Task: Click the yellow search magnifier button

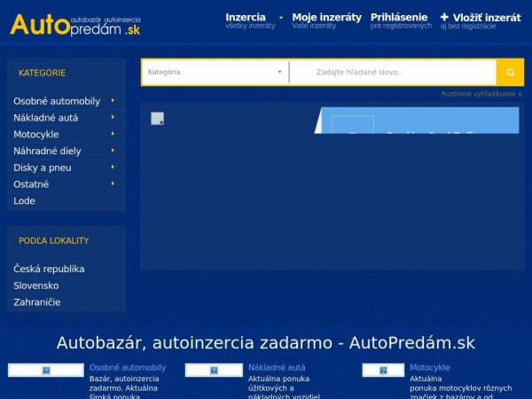Action: pos(510,72)
